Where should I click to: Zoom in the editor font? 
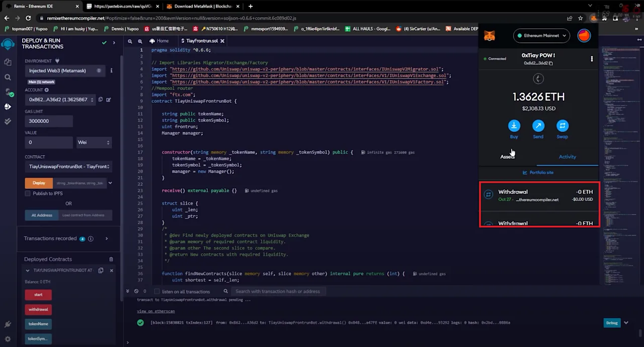139,41
